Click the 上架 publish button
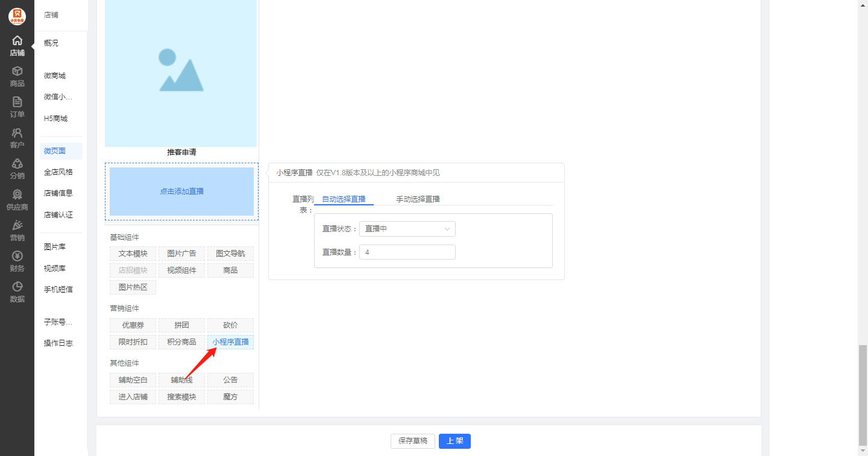Image resolution: width=868 pixels, height=456 pixels. [x=454, y=441]
